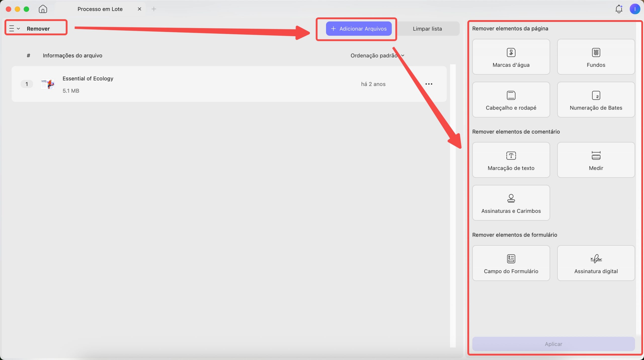Select Numeração de Bates removal option

pos(596,99)
